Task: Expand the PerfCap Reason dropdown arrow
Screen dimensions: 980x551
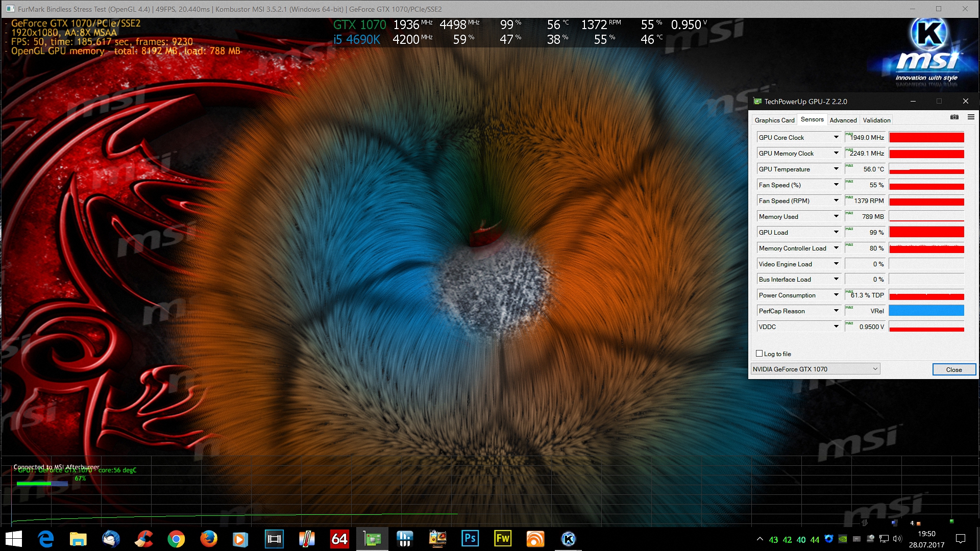Action: tap(836, 311)
